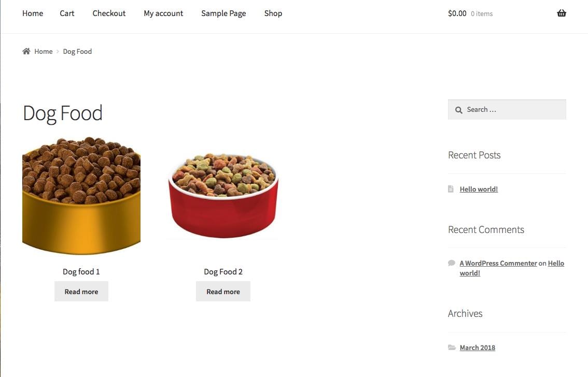Open the Dog food 1 product image
Image resolution: width=588 pixels, height=377 pixels.
pyautogui.click(x=81, y=196)
